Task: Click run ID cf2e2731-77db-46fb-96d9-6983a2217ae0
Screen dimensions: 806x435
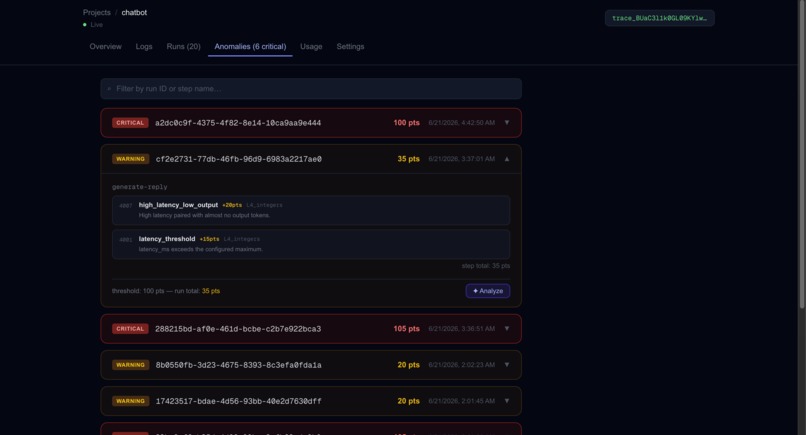Action: pos(239,159)
